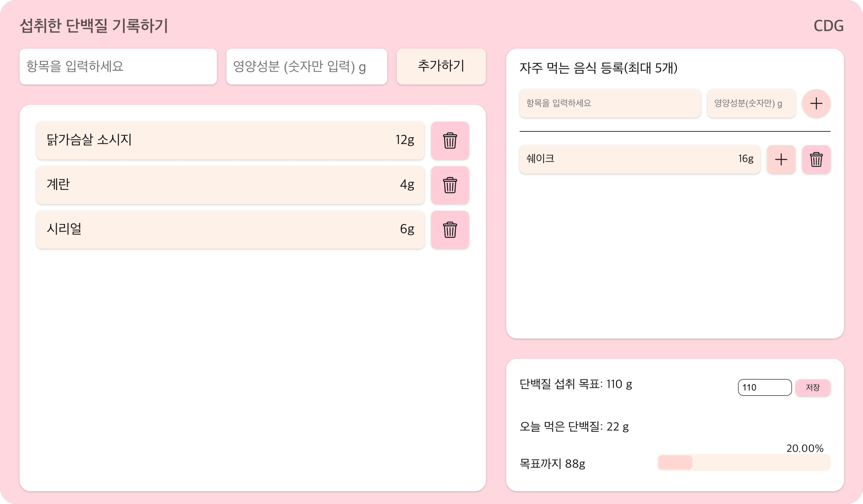Focus the 영양성분 (숫자만 입력) g field
This screenshot has width=863, height=504.
tap(306, 67)
